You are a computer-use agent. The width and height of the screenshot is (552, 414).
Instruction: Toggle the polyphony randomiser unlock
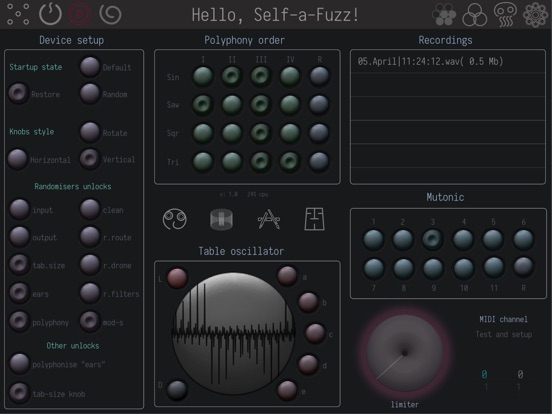tap(19, 321)
